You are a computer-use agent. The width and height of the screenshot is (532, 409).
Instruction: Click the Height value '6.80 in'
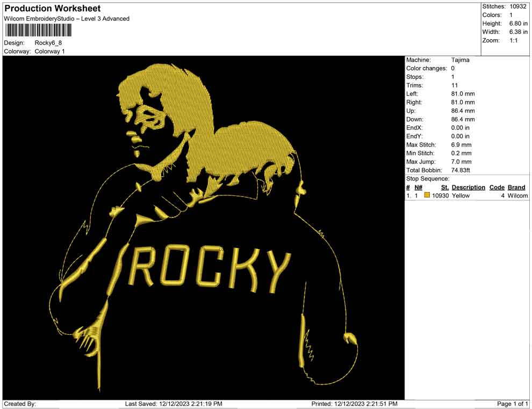518,24
